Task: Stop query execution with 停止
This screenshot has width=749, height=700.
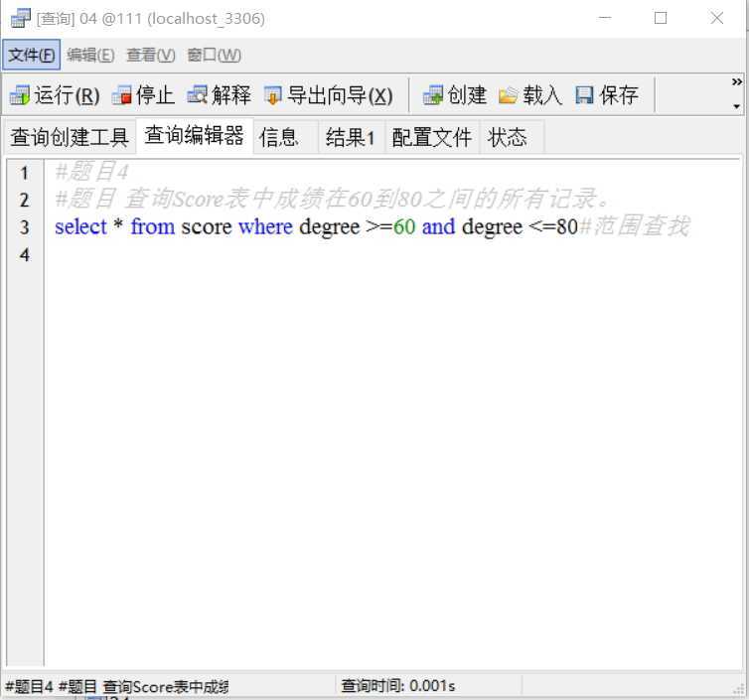Action: point(143,95)
